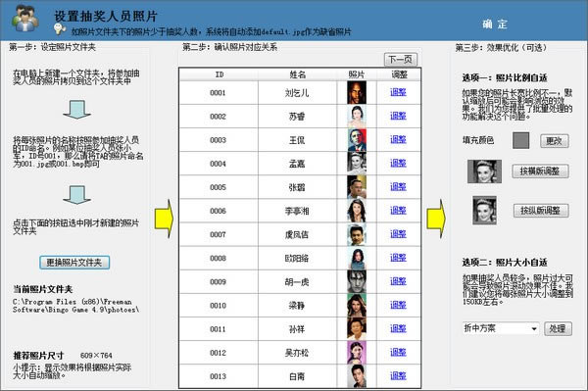
Task: Select name cell 孟嘉
Action: click(297, 164)
